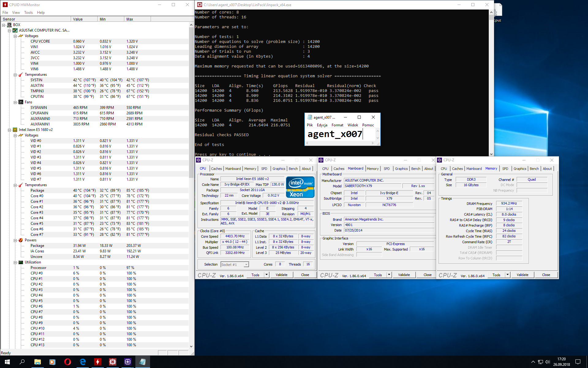Collapse the Fans section
Viewport: 588px width, 368px height.
click(15, 102)
